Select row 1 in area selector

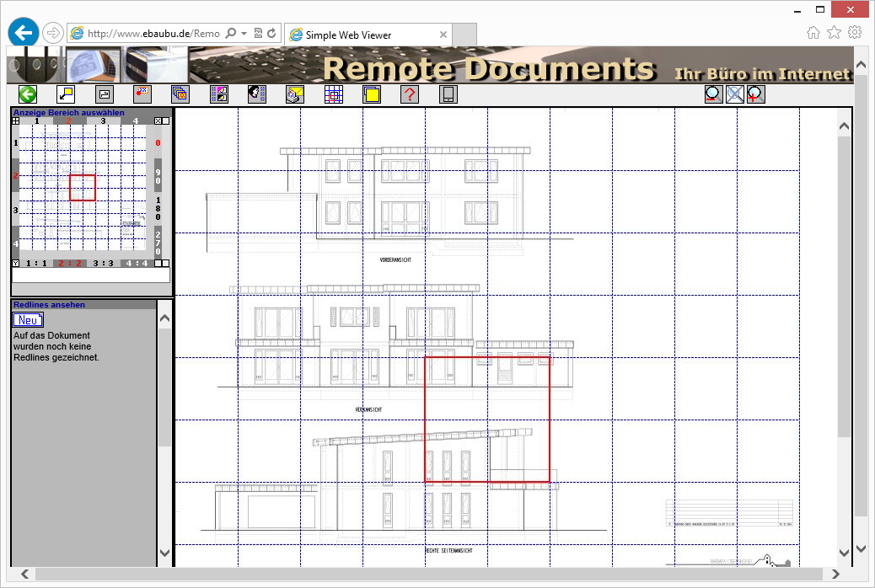click(x=16, y=142)
